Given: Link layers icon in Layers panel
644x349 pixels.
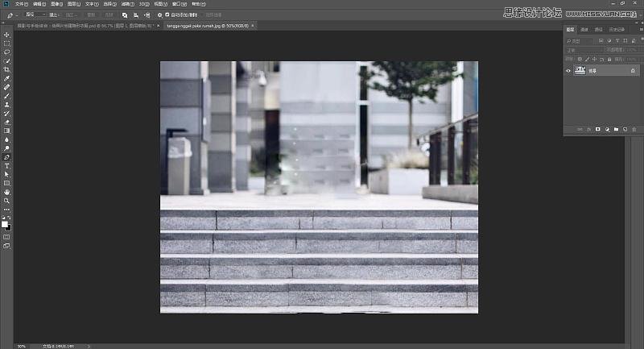Looking at the screenshot, I should click(x=580, y=129).
